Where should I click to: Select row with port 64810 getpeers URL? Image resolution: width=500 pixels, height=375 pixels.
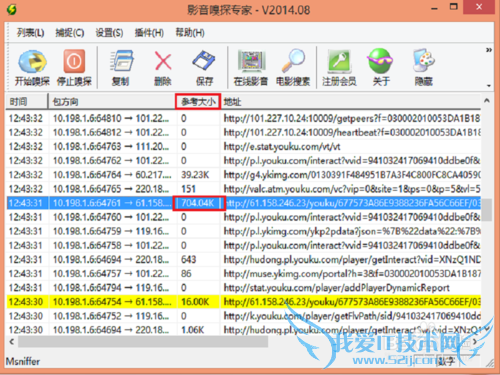click(x=243, y=118)
